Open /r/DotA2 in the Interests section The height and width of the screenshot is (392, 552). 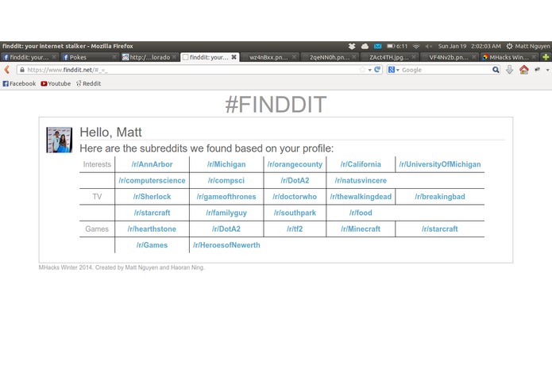(x=295, y=180)
